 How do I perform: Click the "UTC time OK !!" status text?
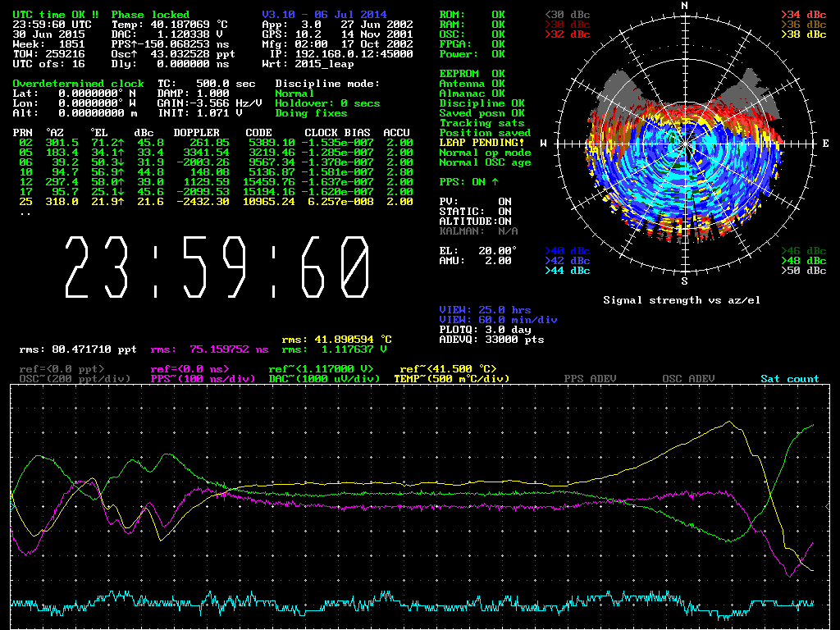[55, 15]
